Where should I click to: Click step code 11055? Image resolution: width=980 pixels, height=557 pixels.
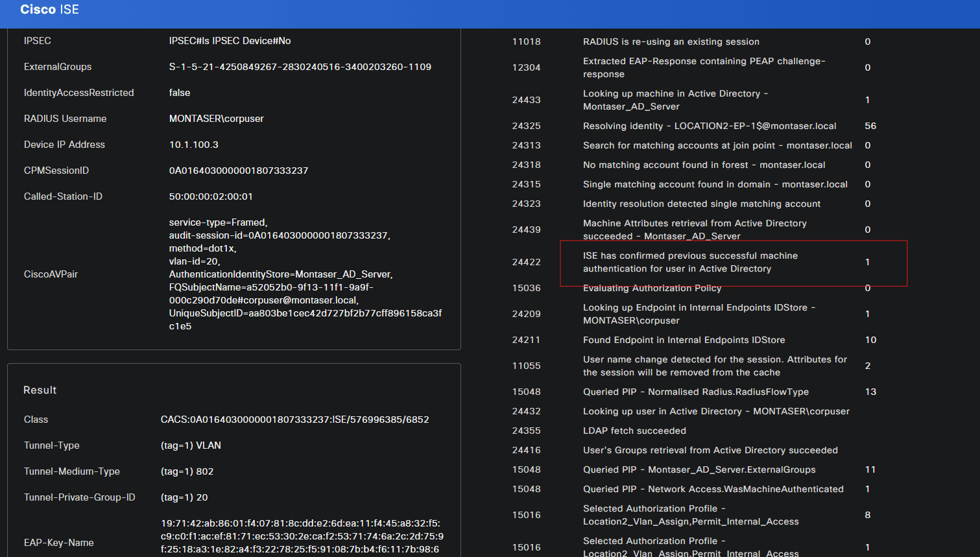coord(526,366)
